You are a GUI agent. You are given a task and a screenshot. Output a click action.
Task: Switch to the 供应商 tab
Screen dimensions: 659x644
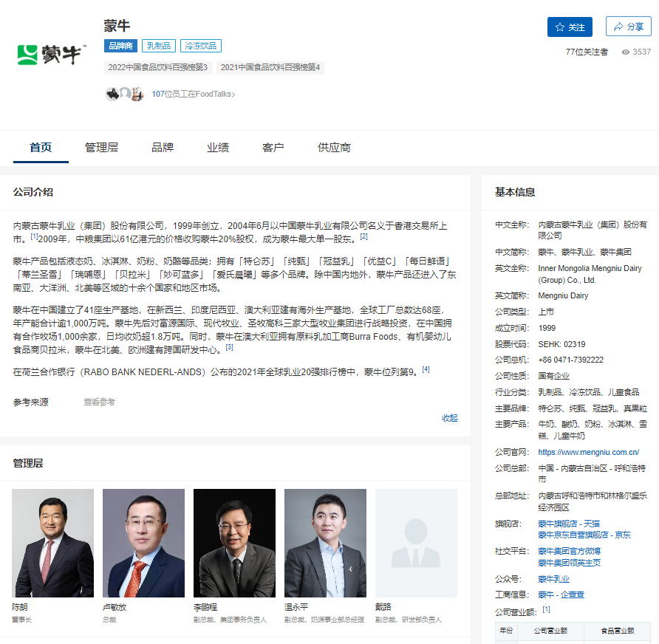coord(334,148)
